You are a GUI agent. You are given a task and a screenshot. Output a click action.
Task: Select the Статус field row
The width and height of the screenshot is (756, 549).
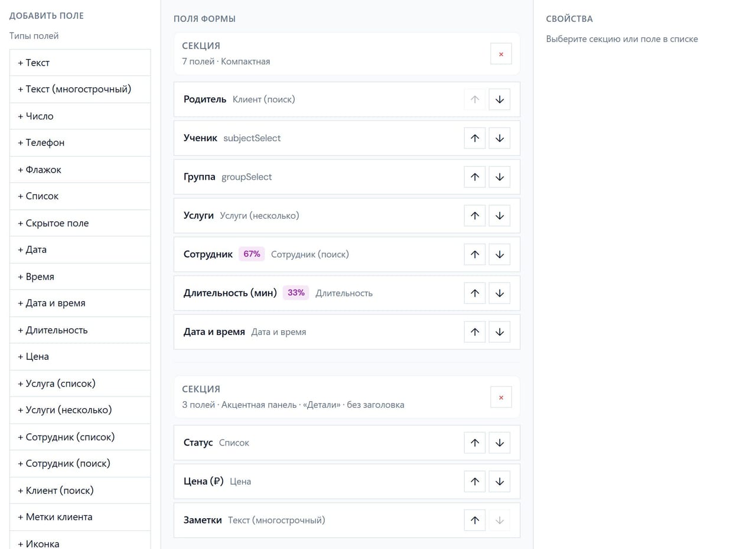click(347, 443)
